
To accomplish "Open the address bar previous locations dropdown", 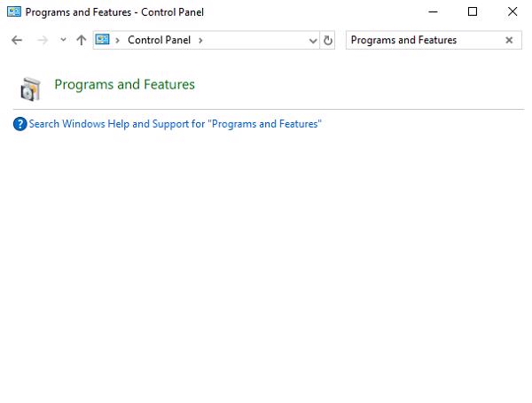I will click(x=313, y=40).
